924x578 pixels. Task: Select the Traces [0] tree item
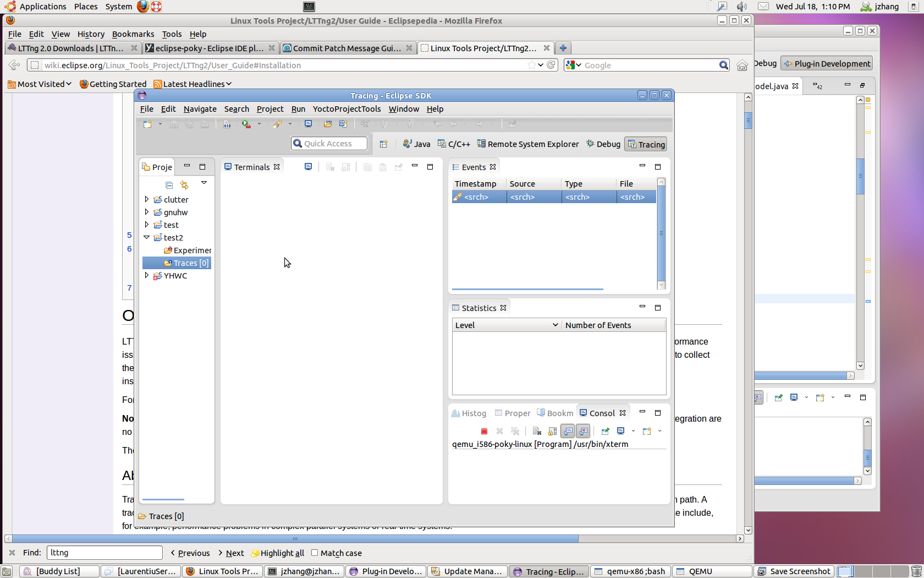177,263
